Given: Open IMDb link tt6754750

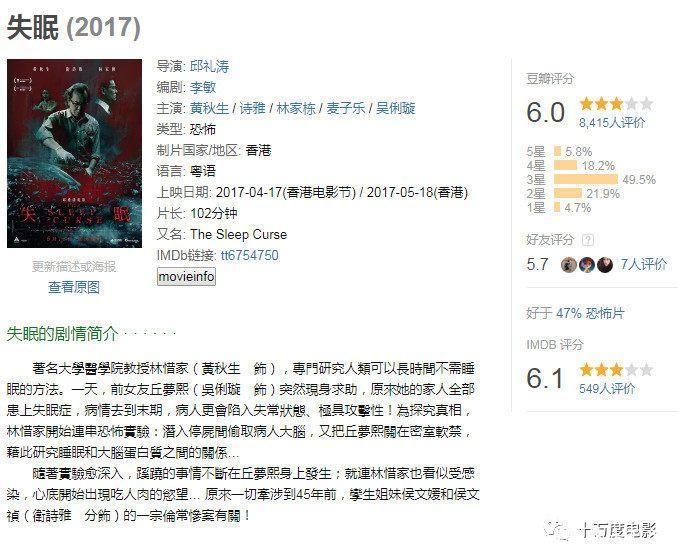Looking at the screenshot, I should point(249,256).
